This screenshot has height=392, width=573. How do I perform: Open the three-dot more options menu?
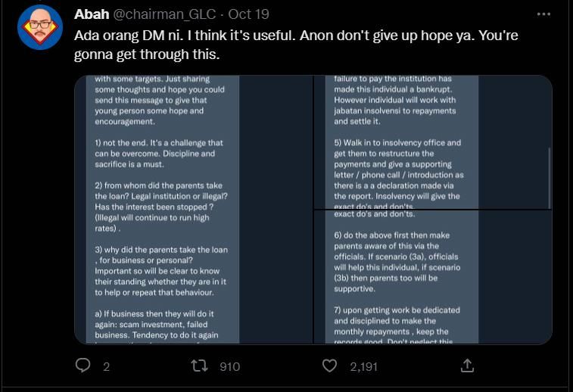tap(543, 14)
